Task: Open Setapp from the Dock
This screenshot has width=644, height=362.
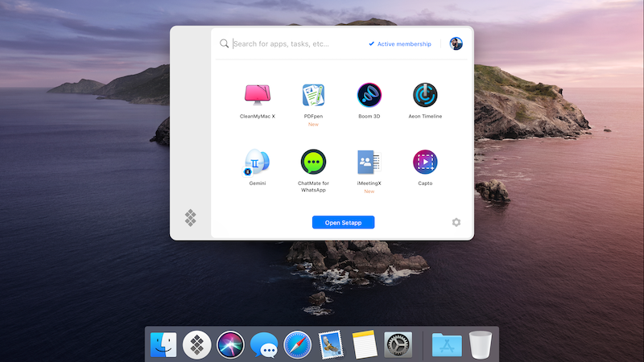Action: [x=196, y=345]
